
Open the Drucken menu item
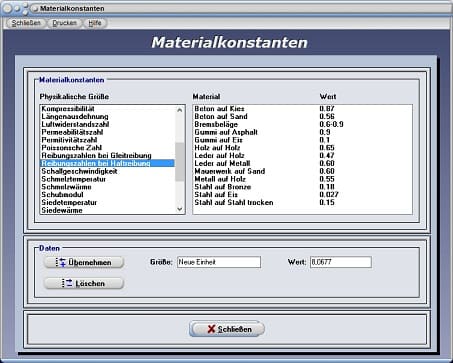(65, 23)
